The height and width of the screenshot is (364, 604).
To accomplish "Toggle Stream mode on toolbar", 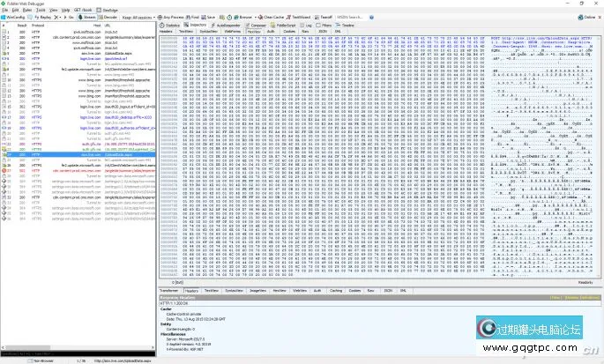I will pos(88,17).
